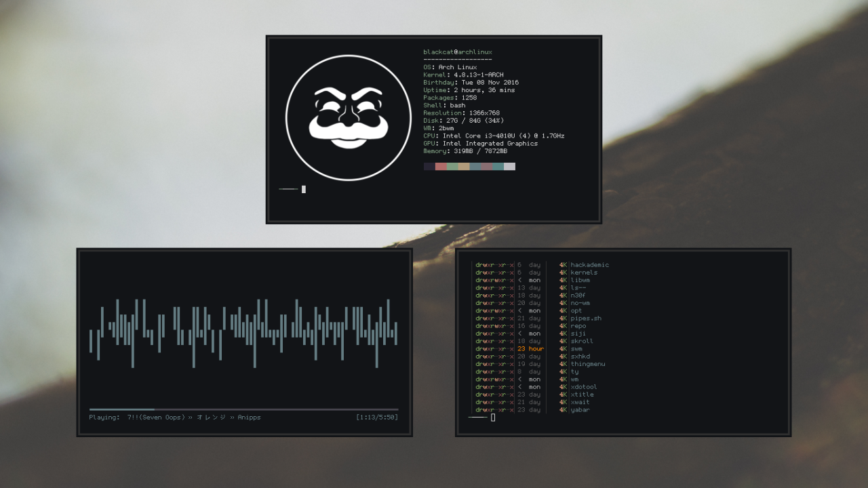Click the music player progress bar

point(243,409)
